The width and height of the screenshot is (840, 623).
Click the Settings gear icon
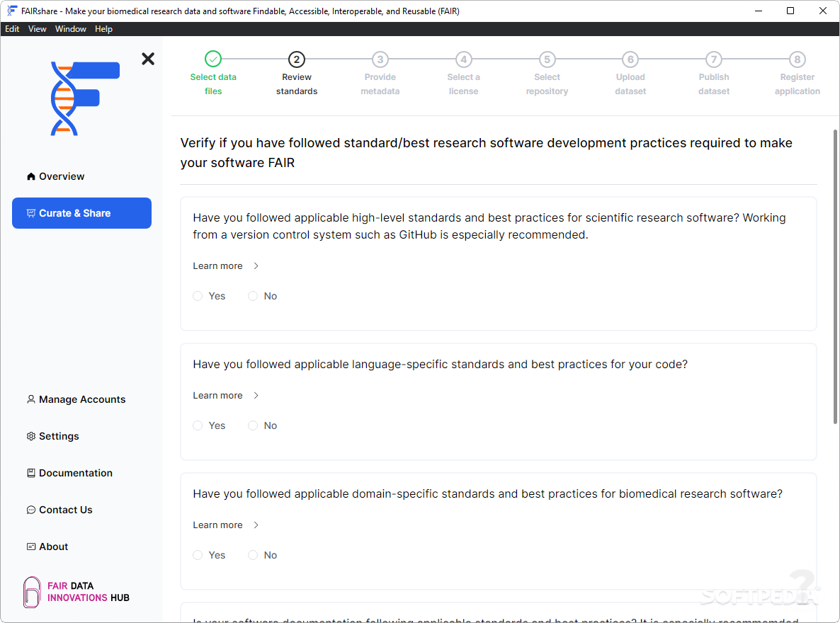(x=31, y=436)
